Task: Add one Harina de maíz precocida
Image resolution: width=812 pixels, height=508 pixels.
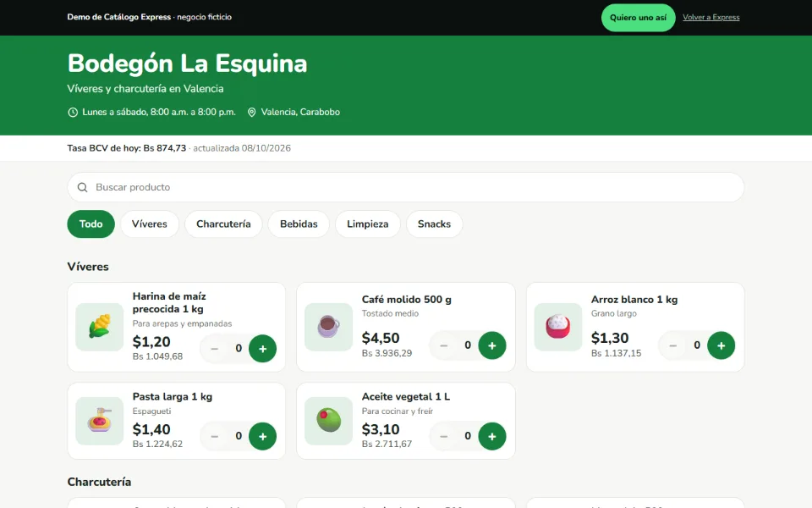Action: pyautogui.click(x=262, y=349)
